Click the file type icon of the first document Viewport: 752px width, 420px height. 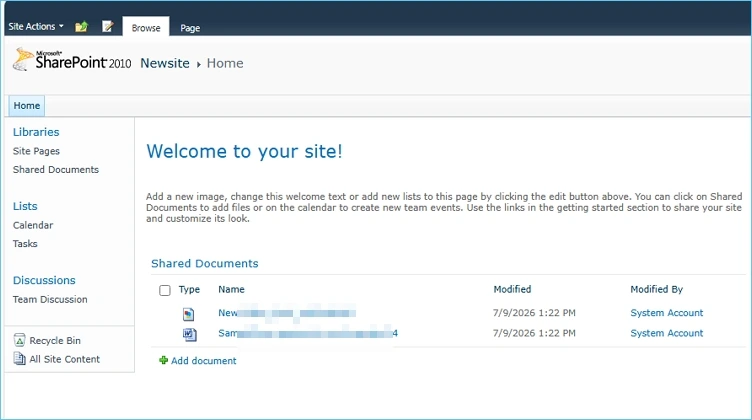point(188,314)
